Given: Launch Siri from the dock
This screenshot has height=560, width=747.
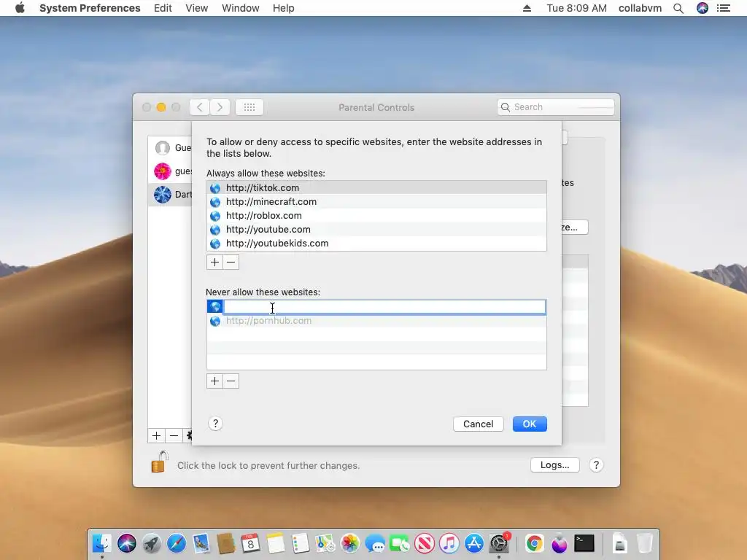Looking at the screenshot, I should [127, 543].
